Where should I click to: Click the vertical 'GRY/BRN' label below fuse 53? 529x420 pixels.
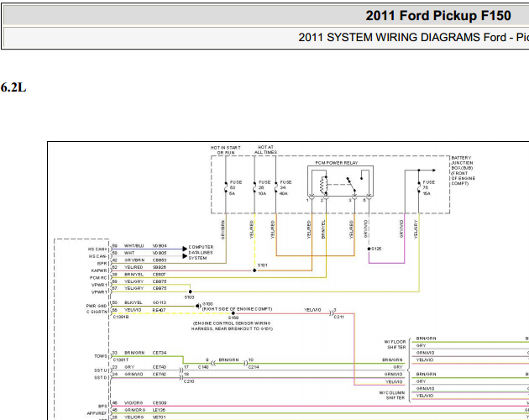pos(223,230)
